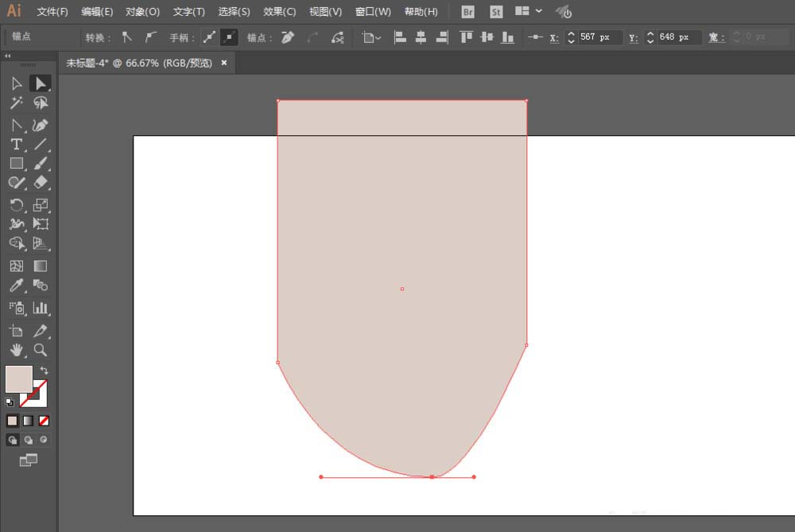Click the fill color swatch
795x532 pixels.
tap(19, 379)
